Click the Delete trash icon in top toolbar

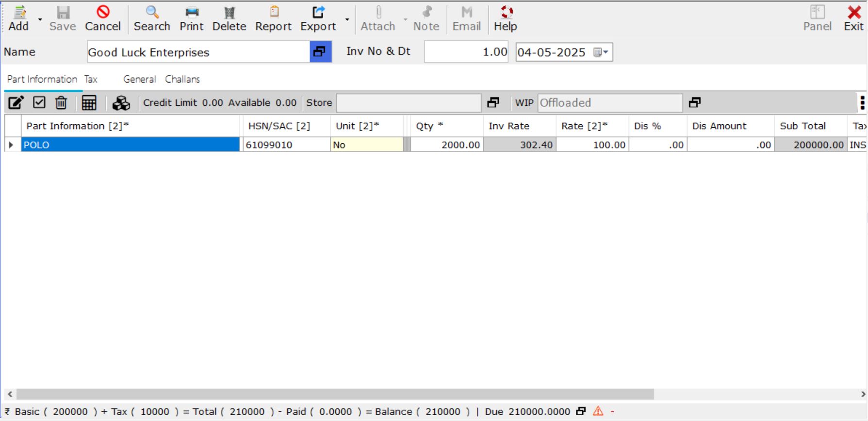229,13
